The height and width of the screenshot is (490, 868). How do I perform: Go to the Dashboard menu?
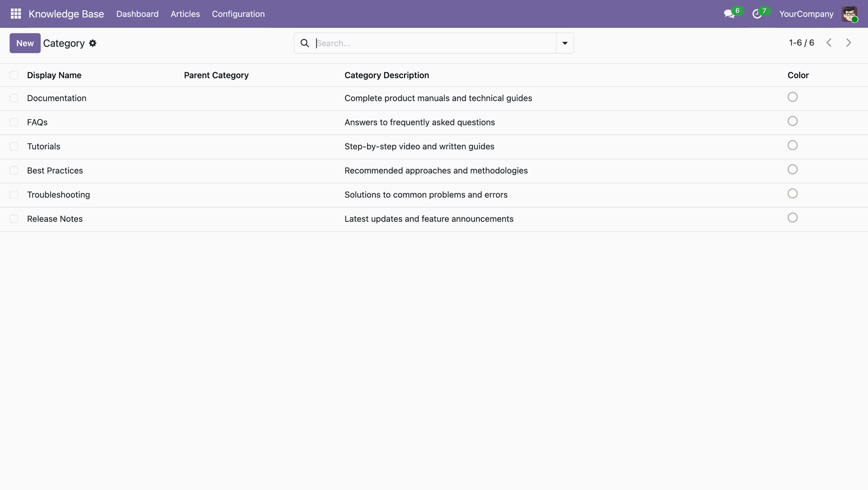click(137, 14)
